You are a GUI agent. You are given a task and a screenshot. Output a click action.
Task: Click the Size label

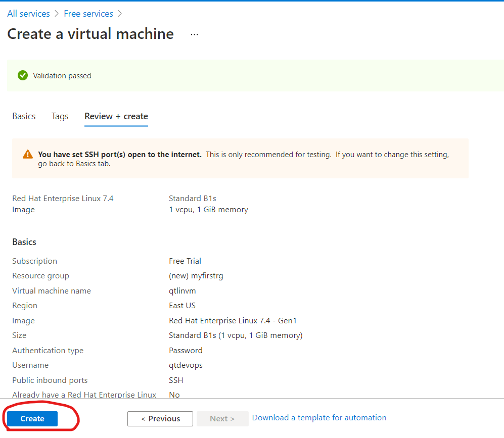pos(19,335)
